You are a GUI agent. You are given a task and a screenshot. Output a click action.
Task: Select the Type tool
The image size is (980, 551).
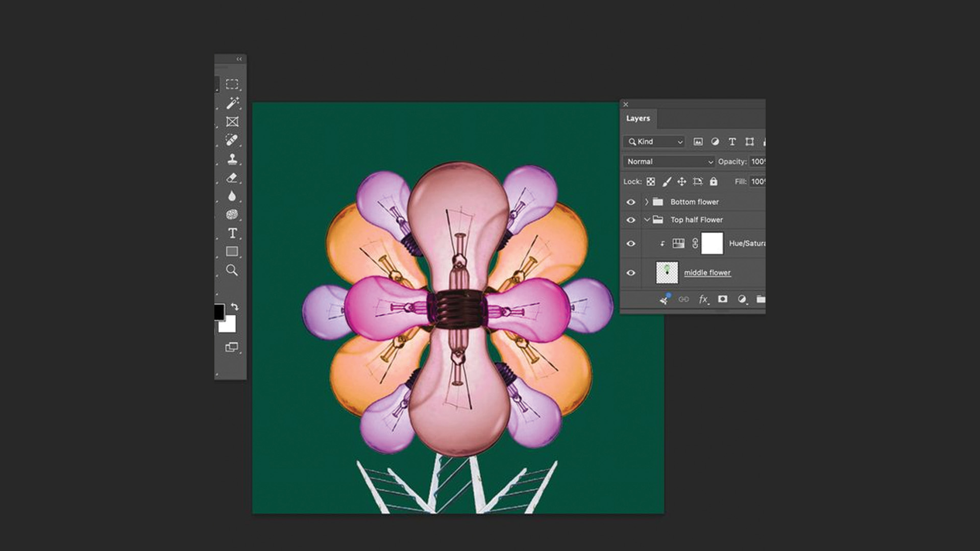232,233
